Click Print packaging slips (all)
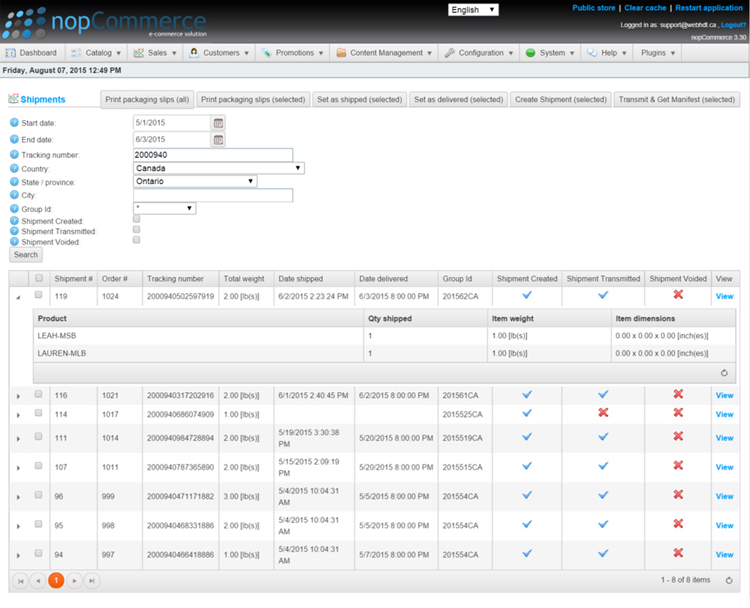Viewport: 750px width, 608px height. [147, 99]
